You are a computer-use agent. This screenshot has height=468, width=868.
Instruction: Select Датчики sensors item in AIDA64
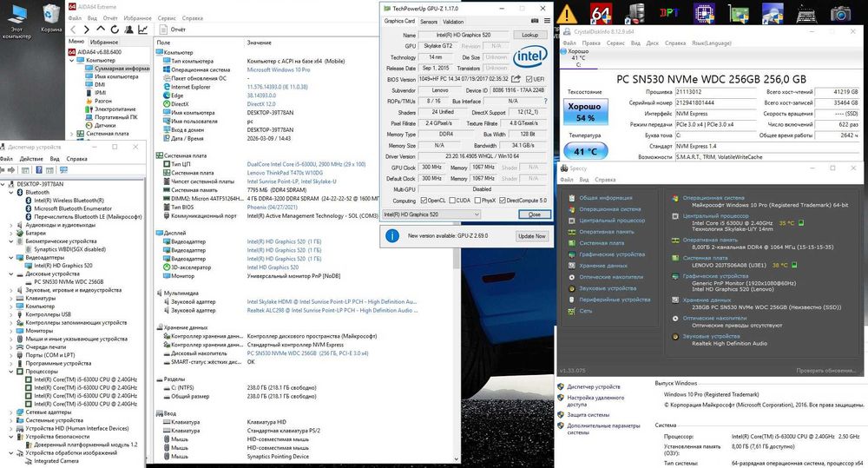[100, 125]
